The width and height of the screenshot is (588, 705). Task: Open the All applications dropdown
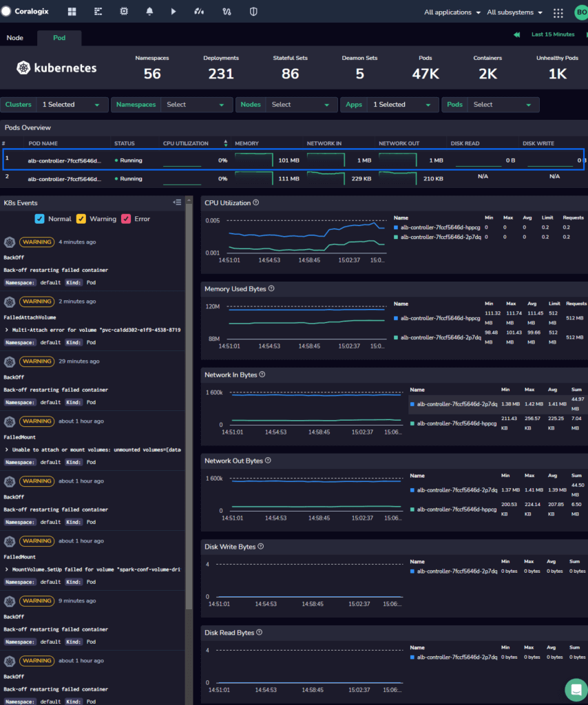pos(452,12)
